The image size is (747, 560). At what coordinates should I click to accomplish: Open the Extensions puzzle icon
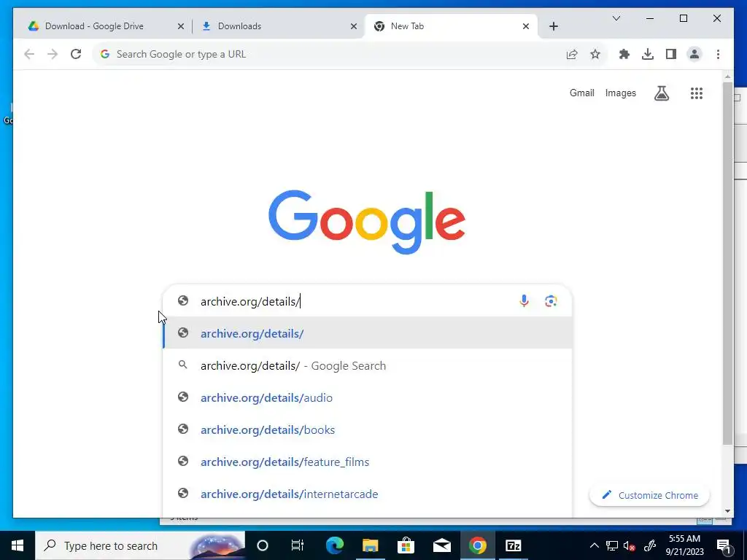tap(624, 54)
